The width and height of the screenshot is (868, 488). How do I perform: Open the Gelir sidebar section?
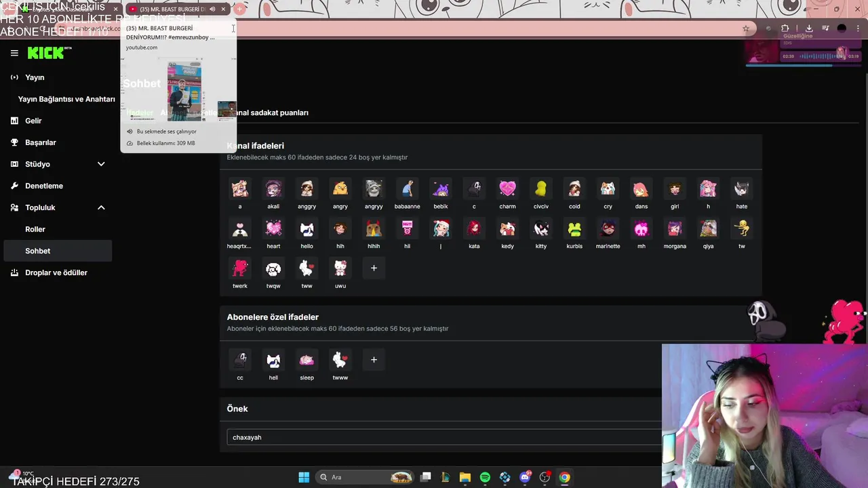point(33,121)
